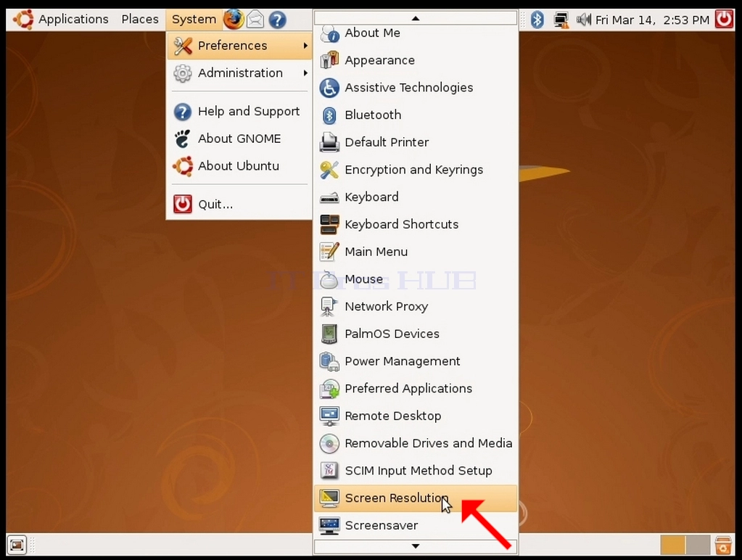The image size is (742, 560).
Task: Click the Preferences wrench icon
Action: point(183,46)
